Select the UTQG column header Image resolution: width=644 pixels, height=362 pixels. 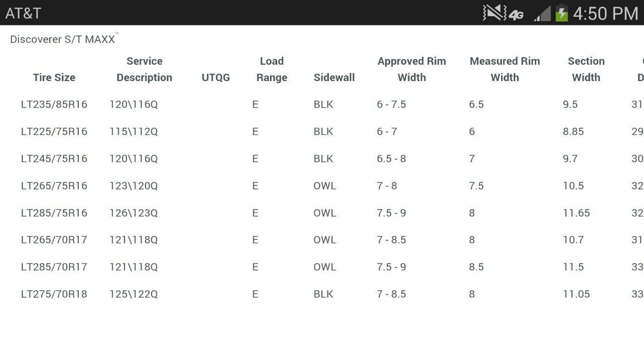click(x=216, y=78)
